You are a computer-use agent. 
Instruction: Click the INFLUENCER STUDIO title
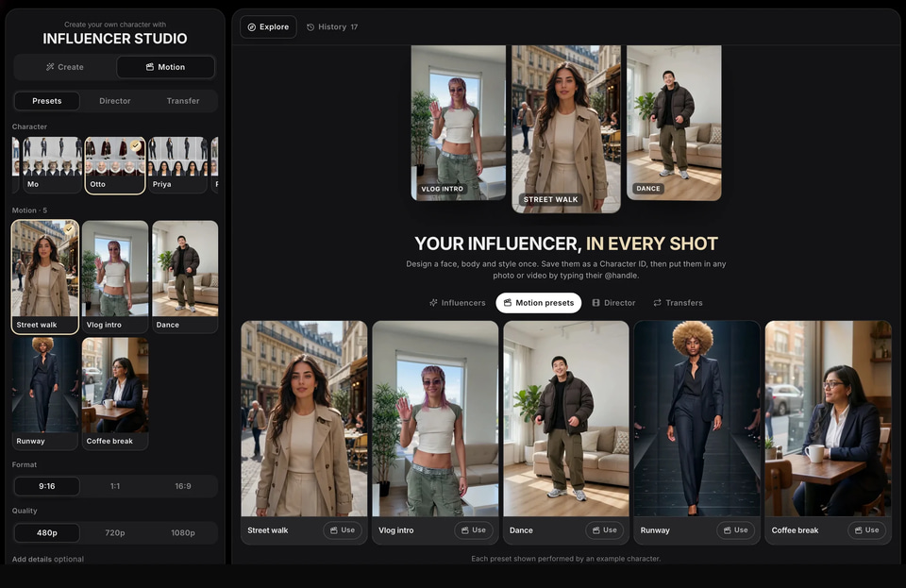coord(115,39)
